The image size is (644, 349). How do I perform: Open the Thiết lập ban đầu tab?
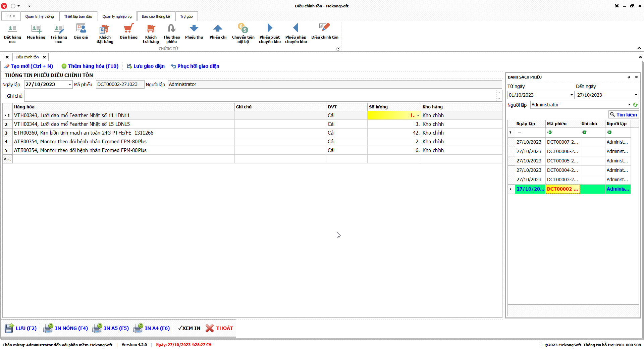tap(78, 16)
